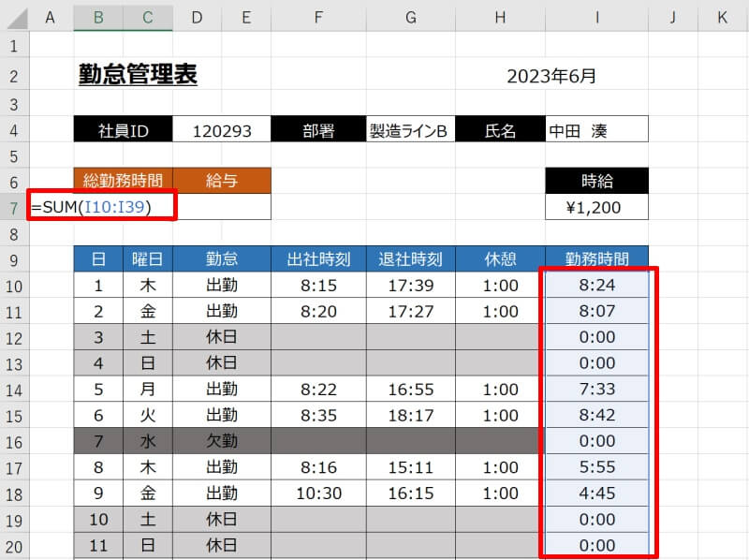Click arrival time 8:20 cell
This screenshot has height=560, width=749.
tap(318, 311)
